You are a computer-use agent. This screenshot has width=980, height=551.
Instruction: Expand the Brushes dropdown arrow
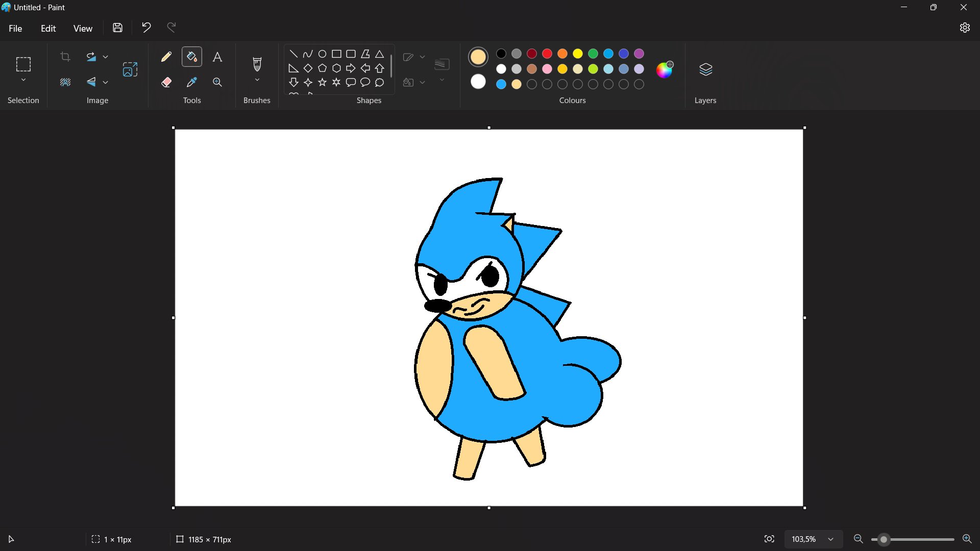[x=257, y=80]
